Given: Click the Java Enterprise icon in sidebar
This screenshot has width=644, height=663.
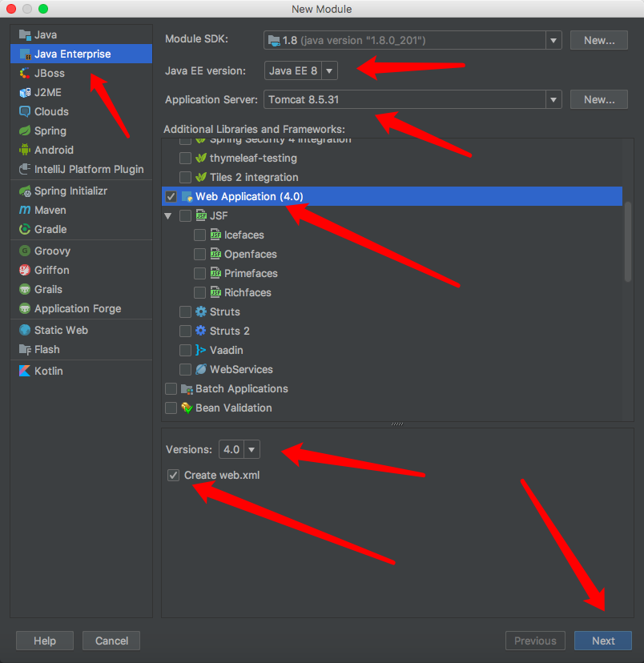Looking at the screenshot, I should click(x=25, y=54).
